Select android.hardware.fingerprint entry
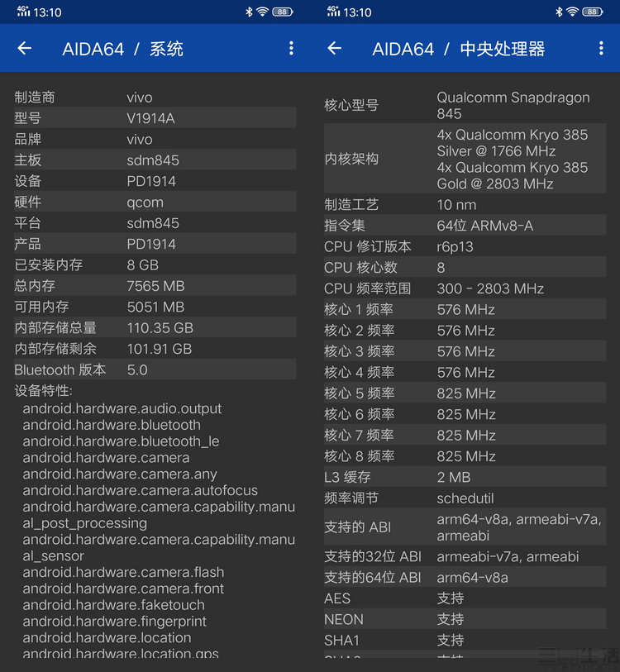Screen dimensions: 620x672 point(114,621)
